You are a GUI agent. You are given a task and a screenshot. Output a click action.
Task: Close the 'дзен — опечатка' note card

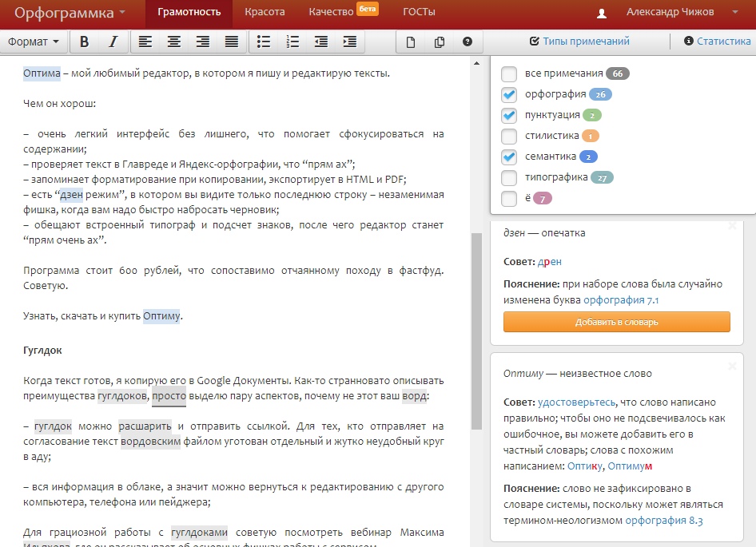tap(732, 225)
